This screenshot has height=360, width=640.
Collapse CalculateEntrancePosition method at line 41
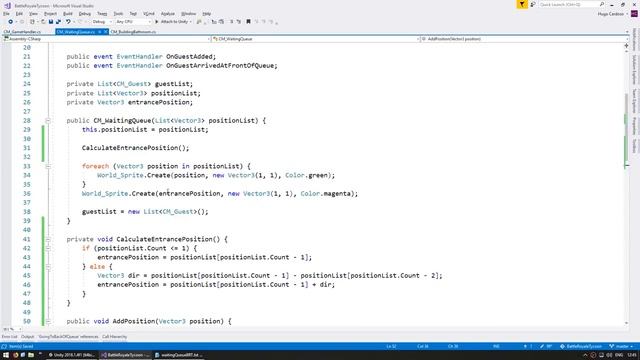(48, 240)
